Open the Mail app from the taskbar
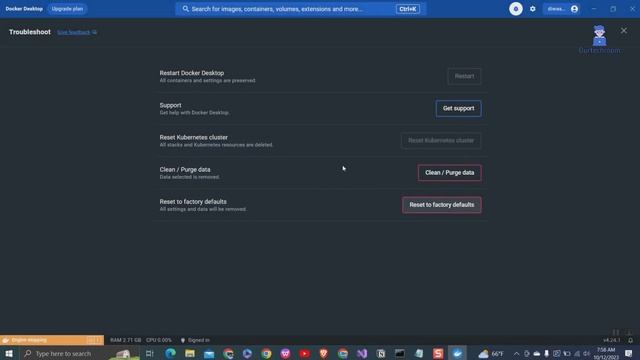The width and height of the screenshot is (640, 360). point(209,353)
